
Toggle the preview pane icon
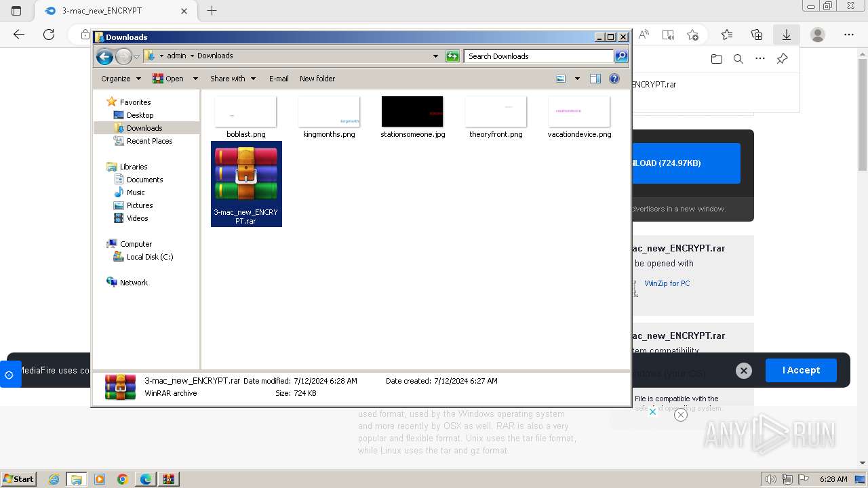(x=595, y=79)
